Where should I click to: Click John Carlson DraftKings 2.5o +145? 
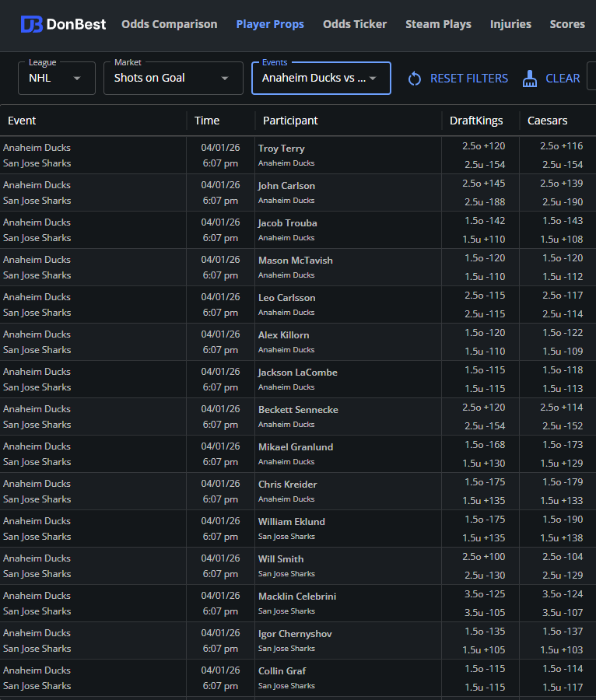point(483,184)
